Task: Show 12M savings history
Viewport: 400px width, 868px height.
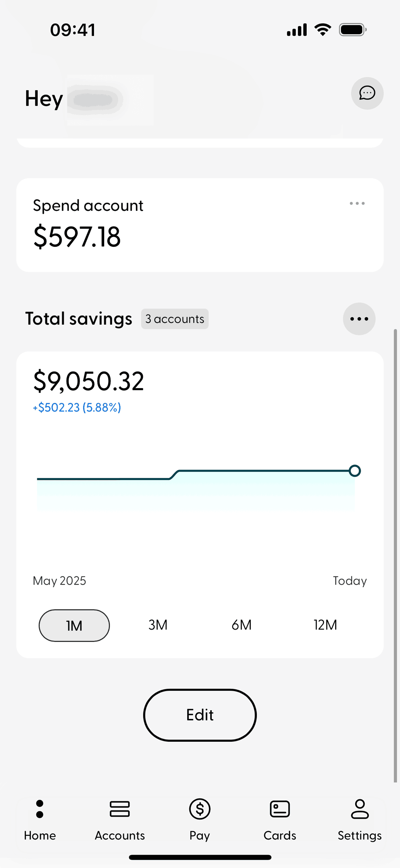Action: (x=325, y=625)
